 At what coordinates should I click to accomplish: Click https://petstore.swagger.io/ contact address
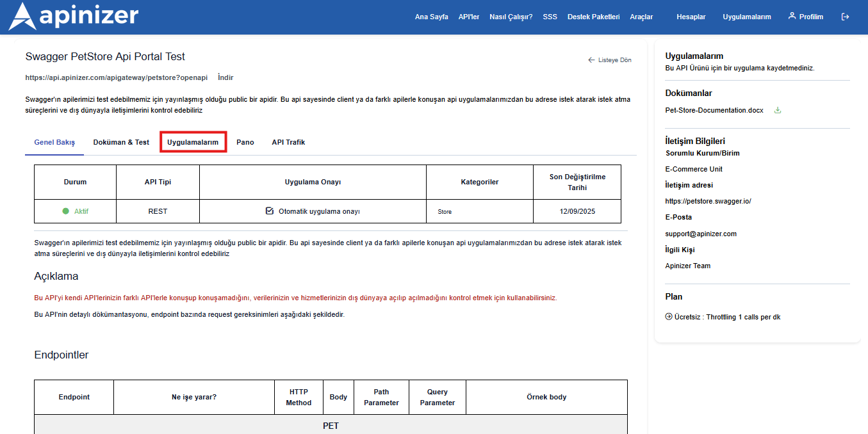708,201
